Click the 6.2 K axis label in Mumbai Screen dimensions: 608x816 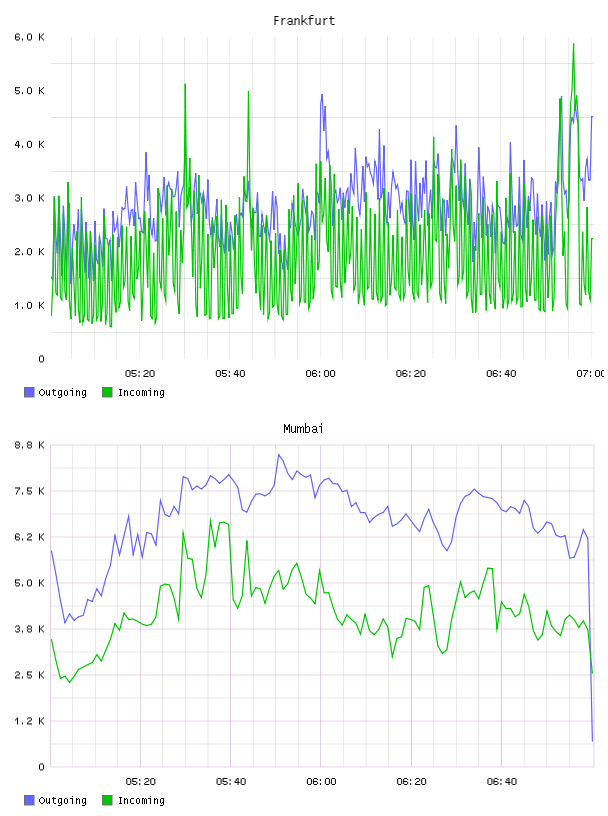(30, 537)
